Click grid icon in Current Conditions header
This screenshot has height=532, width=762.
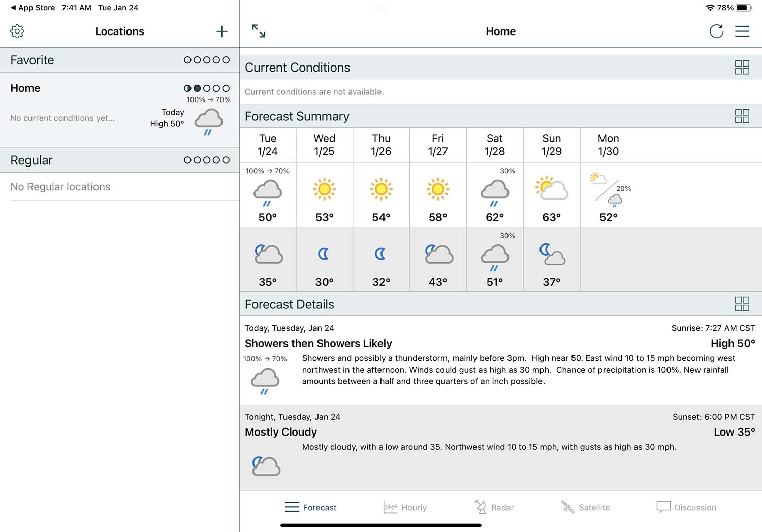coord(742,68)
